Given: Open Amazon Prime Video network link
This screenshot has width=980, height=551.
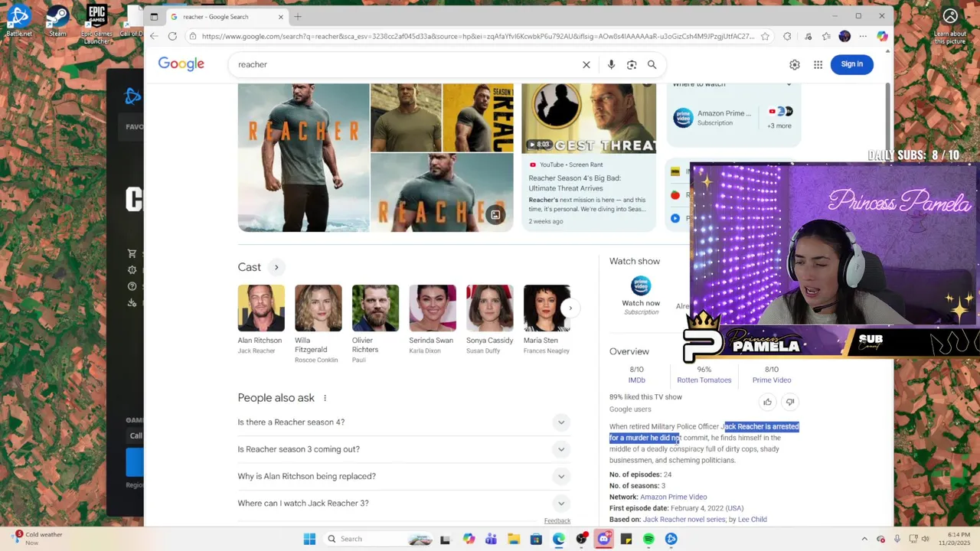Looking at the screenshot, I should coord(674,497).
